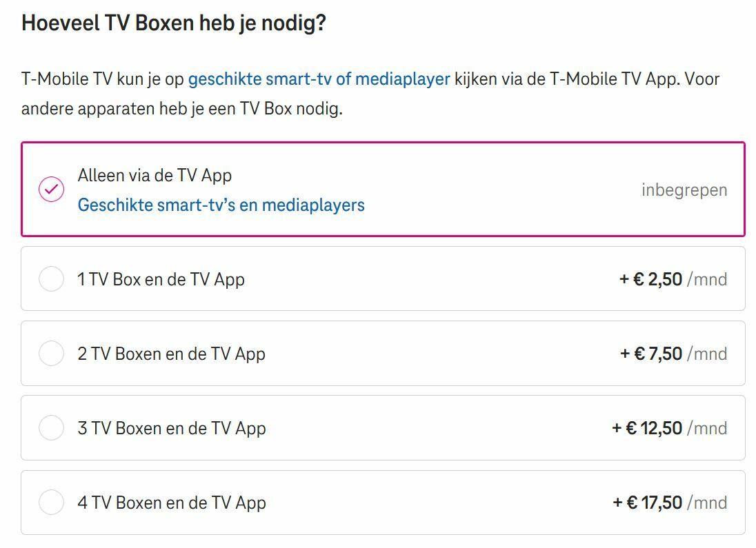
Task: Click the '4 TV Boxen en de TV App' label
Action: click(171, 503)
